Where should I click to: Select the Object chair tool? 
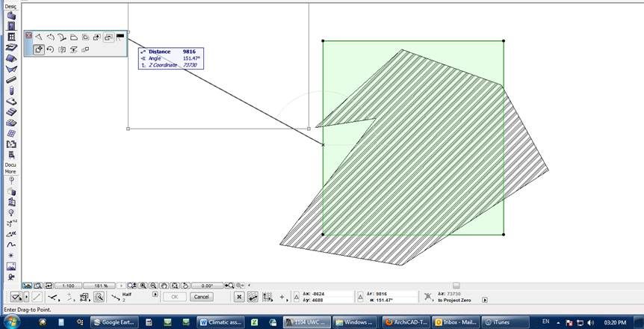(x=11, y=155)
